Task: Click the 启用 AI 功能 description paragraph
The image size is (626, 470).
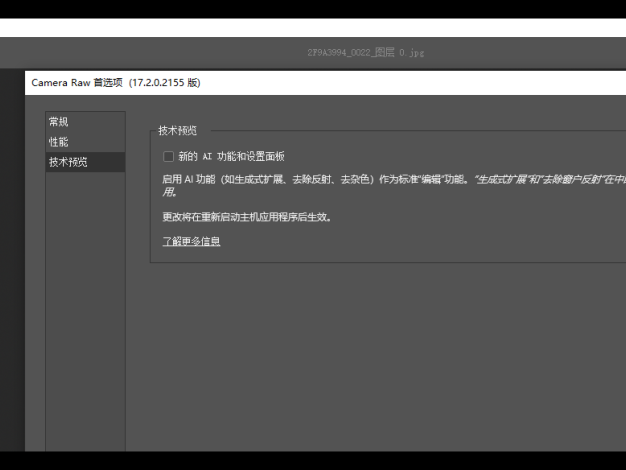Action: coord(394,186)
